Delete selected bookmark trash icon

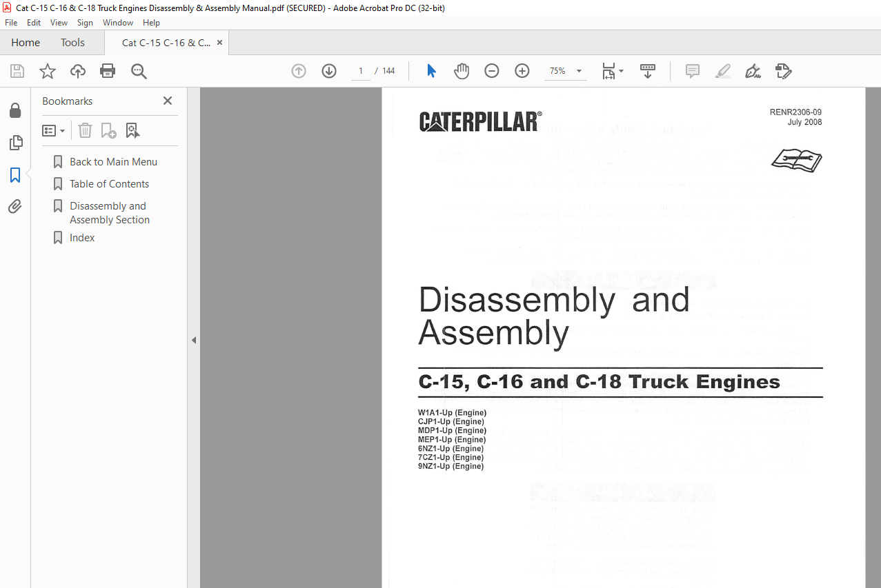[x=85, y=130]
